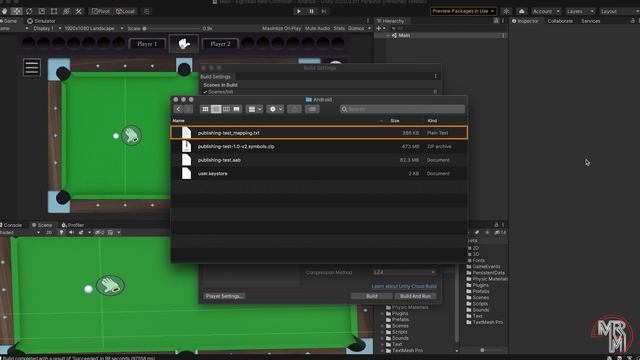Switch to the Simulator tab
The width and height of the screenshot is (640, 360).
tap(41, 21)
